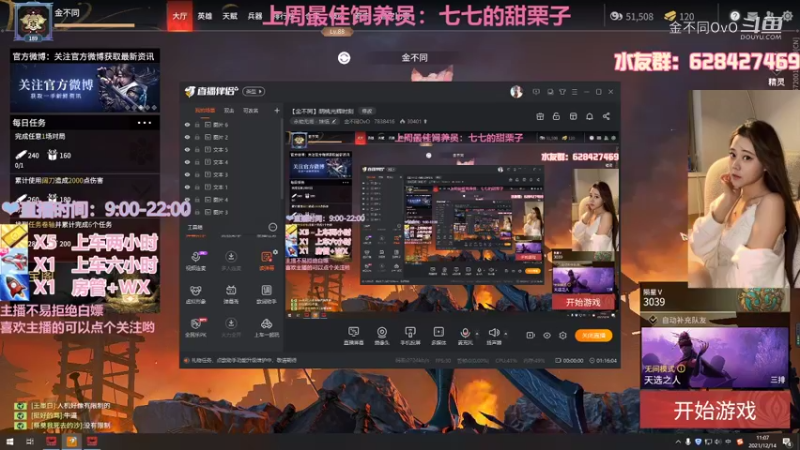Hide the 文本 1 source layer

click(x=187, y=187)
